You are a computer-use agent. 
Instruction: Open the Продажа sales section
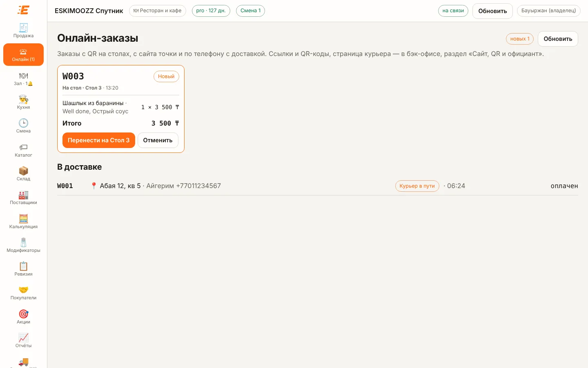point(23,31)
